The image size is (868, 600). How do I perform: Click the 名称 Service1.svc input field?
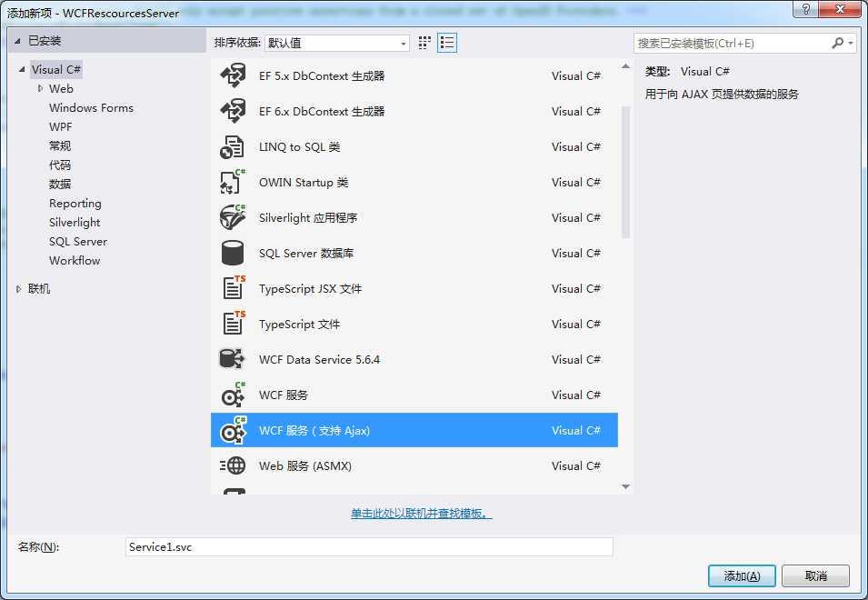pyautogui.click(x=369, y=547)
